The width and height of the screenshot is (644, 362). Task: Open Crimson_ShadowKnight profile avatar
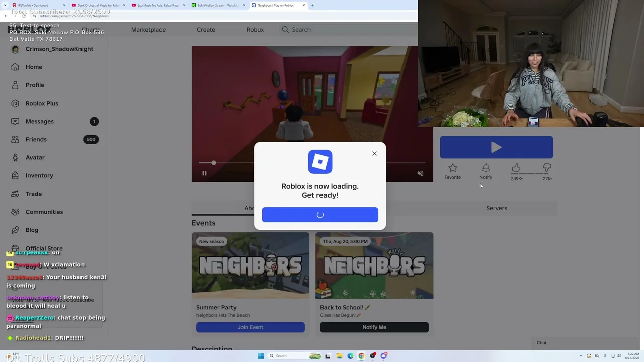(15, 49)
